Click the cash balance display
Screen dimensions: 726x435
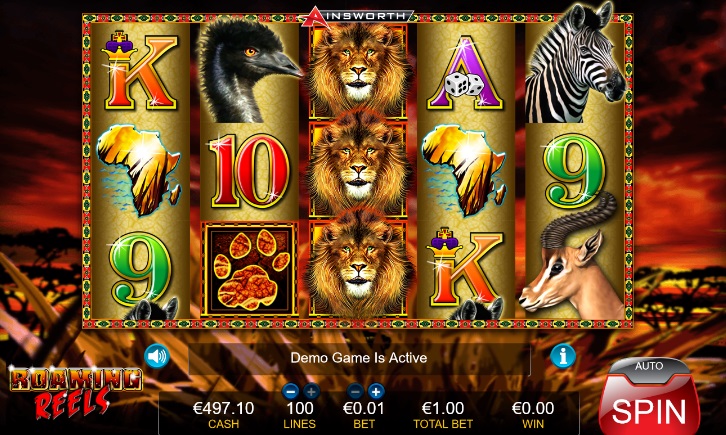click(223, 414)
